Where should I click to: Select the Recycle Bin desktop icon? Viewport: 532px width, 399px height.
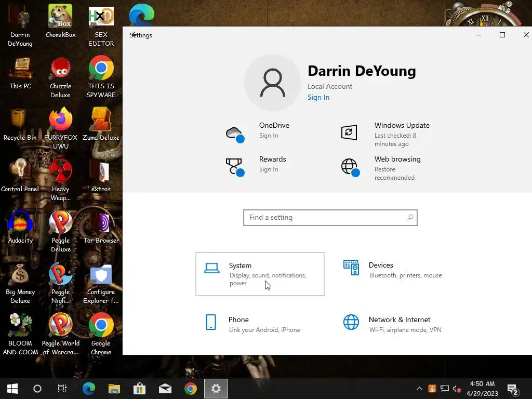20,124
